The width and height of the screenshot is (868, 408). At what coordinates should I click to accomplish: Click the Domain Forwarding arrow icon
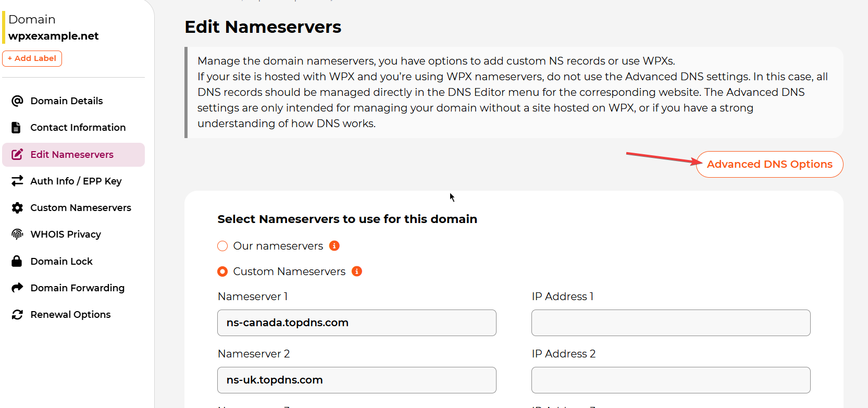(17, 288)
